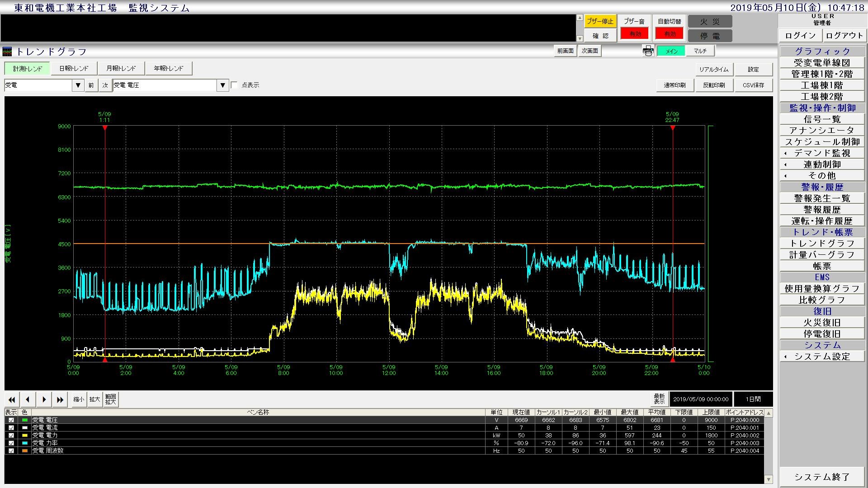Expand the その他 menu
Screen dimensions: 868x488
(x=822, y=176)
